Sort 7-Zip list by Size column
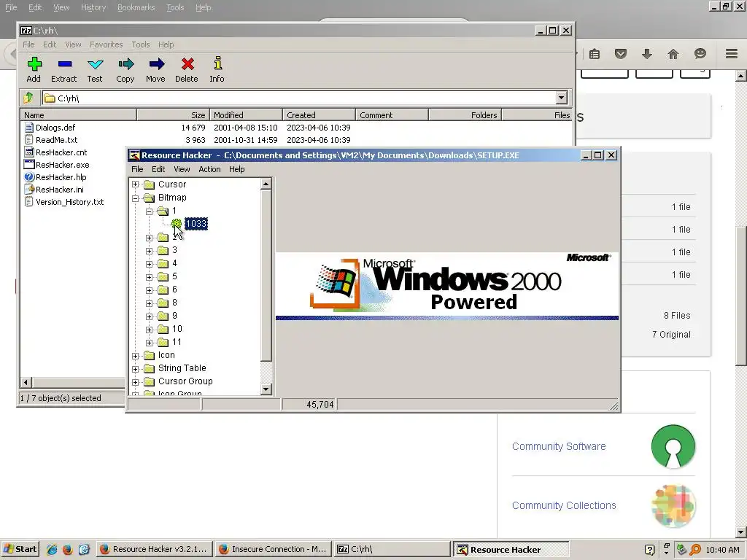747x560 pixels. click(174, 114)
